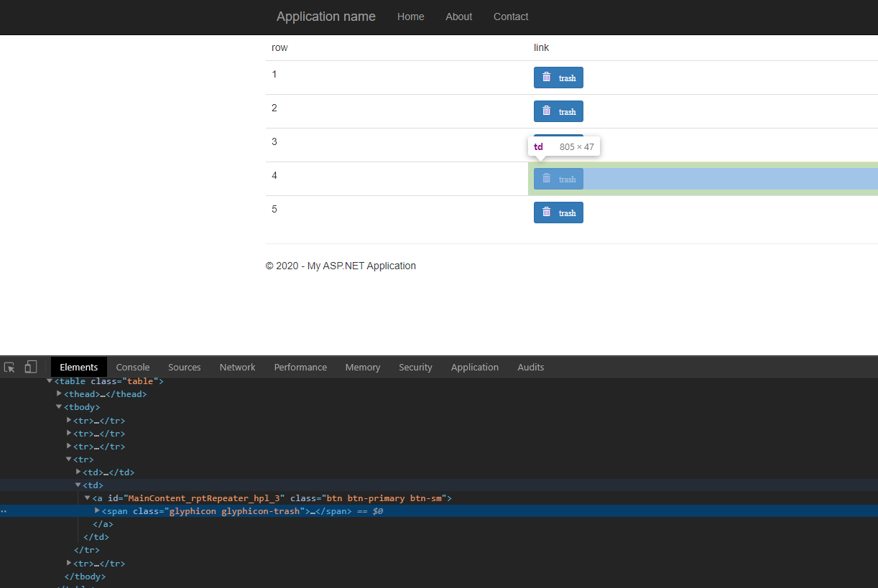Screen dimensions: 878x588
Task: Select the Audits tab
Action: coord(530,367)
